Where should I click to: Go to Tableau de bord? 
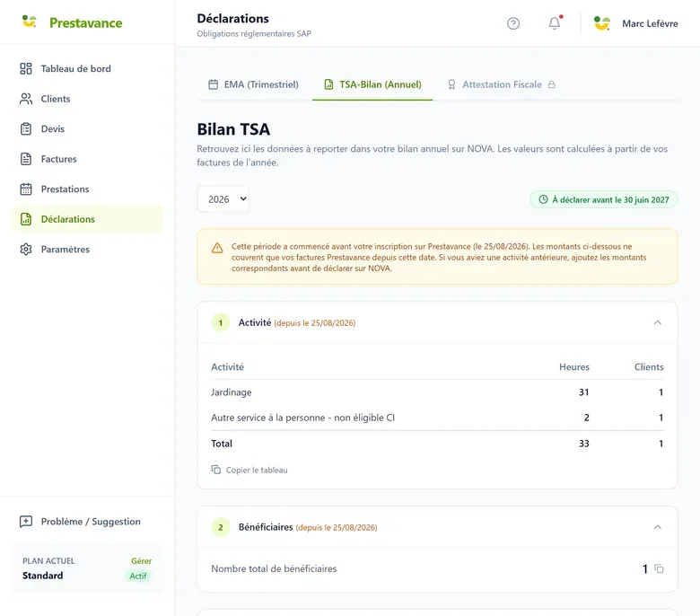87,68
